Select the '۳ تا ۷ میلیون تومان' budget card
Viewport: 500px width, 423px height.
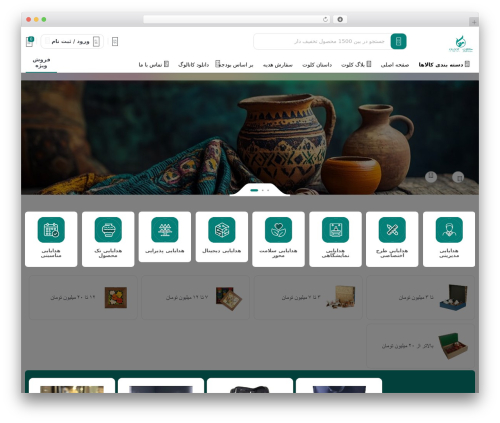point(308,297)
